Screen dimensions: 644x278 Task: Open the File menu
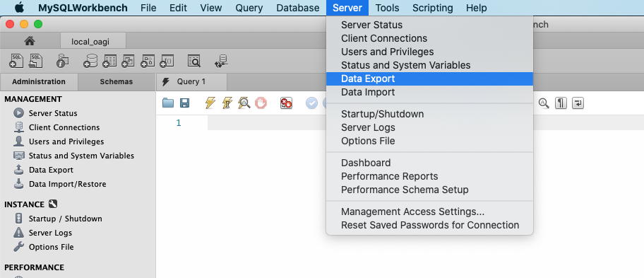click(x=148, y=8)
